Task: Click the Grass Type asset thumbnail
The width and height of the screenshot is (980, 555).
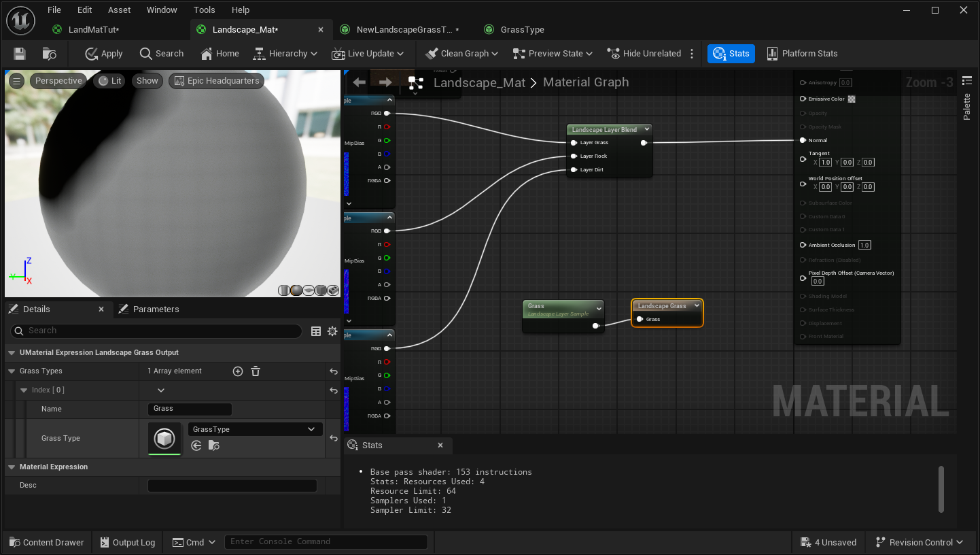Action: pyautogui.click(x=164, y=439)
